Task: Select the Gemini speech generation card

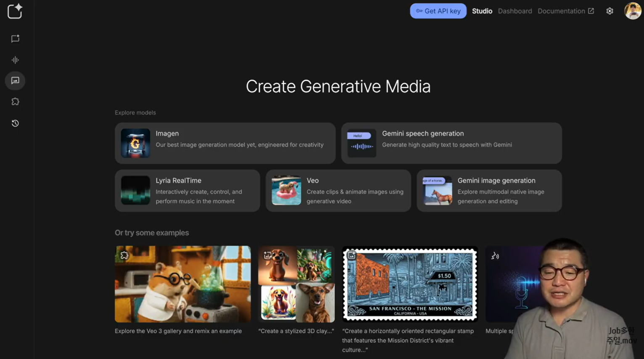Action: click(x=451, y=143)
